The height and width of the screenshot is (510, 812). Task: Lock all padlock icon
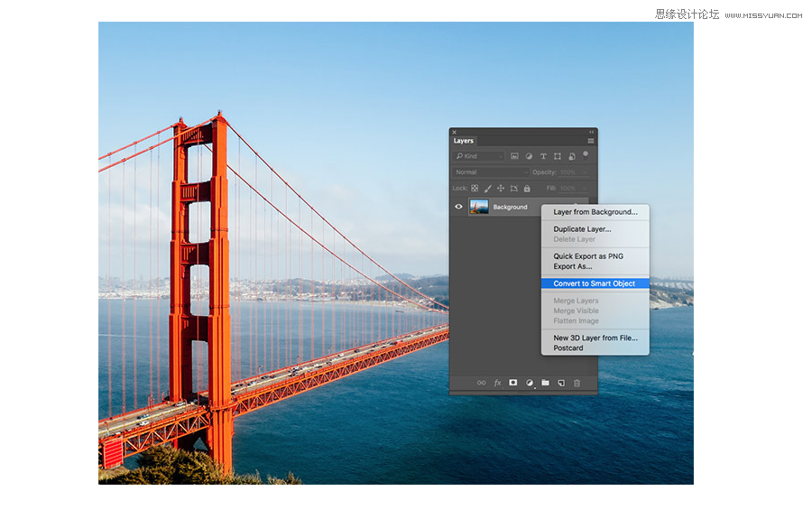point(527,188)
